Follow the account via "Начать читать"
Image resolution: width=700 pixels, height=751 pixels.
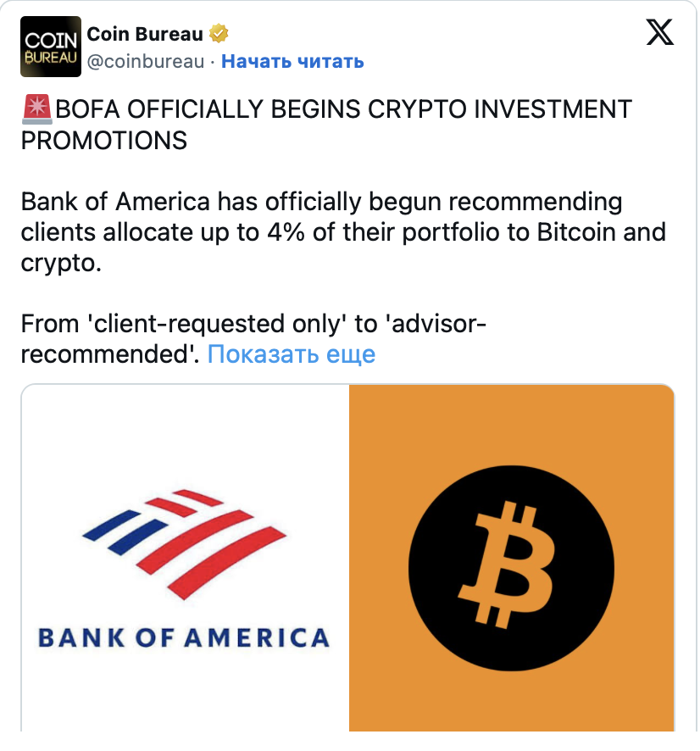292,61
